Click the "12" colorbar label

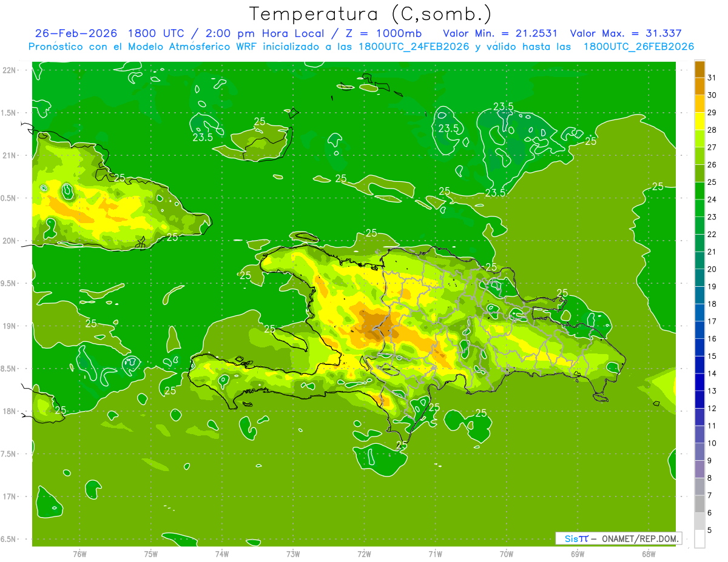(x=712, y=409)
